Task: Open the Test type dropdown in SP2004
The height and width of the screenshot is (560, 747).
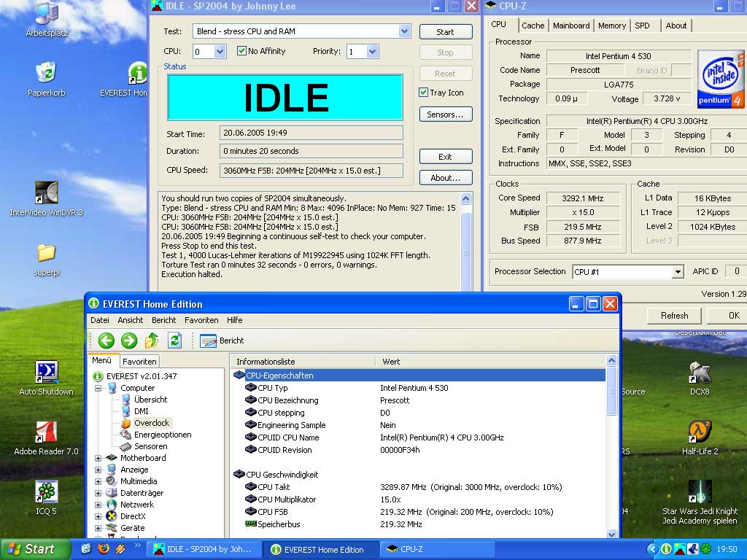Action: click(x=404, y=31)
